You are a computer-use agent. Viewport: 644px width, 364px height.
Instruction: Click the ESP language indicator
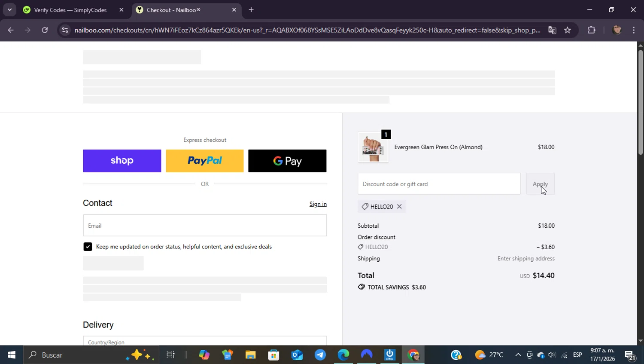(577, 355)
